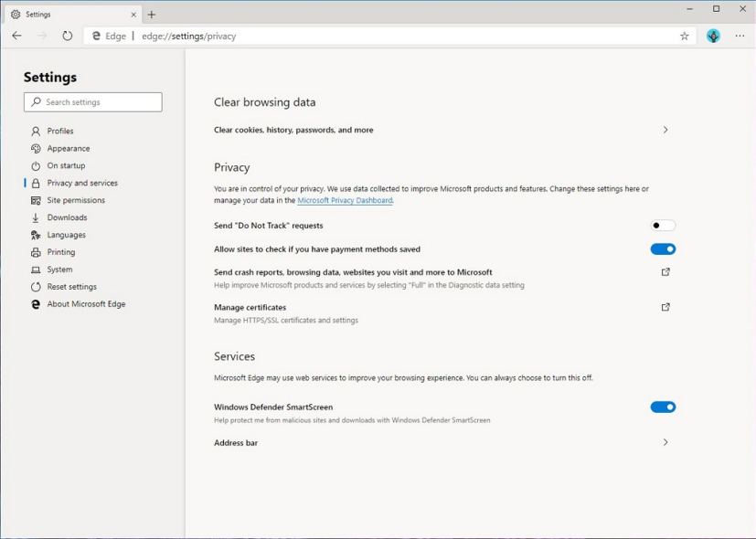Disable the Windows Defender SmartScreen toggle
Viewport: 756px width, 539px height.
(663, 407)
